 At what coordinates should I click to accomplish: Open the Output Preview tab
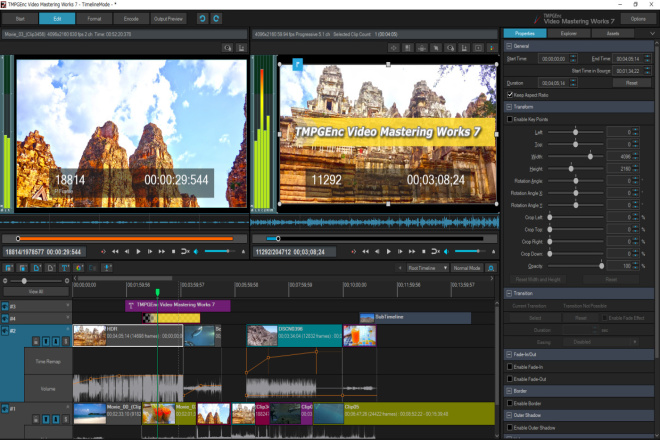(168, 19)
